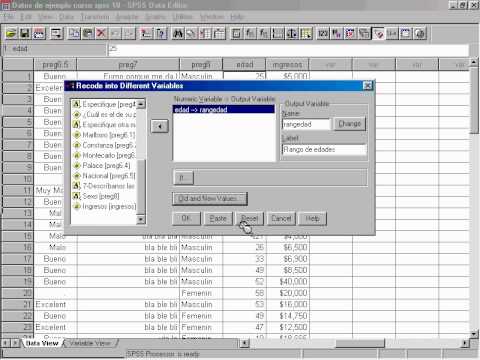Image resolution: width=480 pixels, height=360 pixels.
Task: Click the '$14,750' ingresos cell
Action: click(x=287, y=316)
